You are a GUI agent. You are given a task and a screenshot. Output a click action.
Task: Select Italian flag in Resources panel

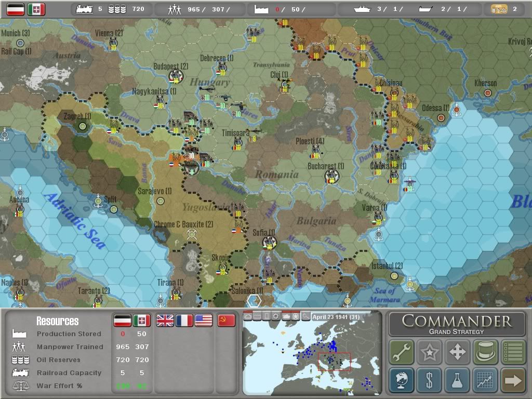coord(142,320)
